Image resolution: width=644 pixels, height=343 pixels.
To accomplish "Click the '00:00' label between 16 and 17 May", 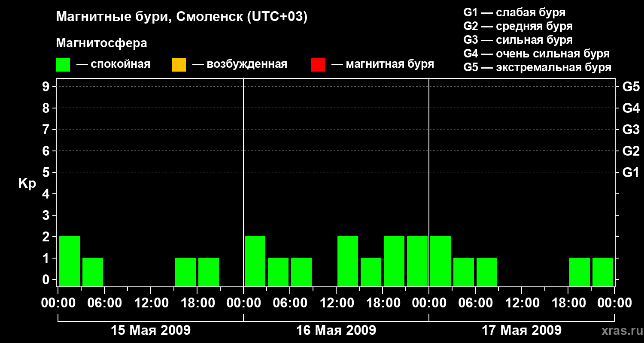I will [429, 303].
